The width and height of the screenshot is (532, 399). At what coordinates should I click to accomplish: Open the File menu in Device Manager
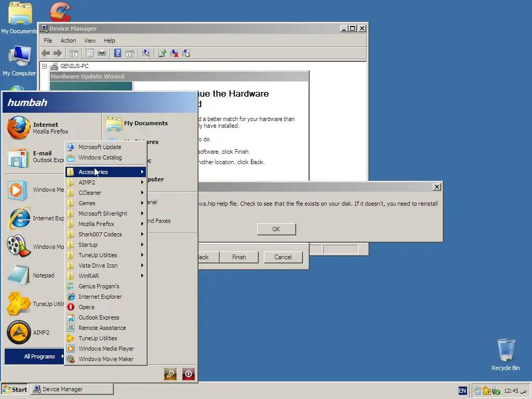[x=48, y=41]
